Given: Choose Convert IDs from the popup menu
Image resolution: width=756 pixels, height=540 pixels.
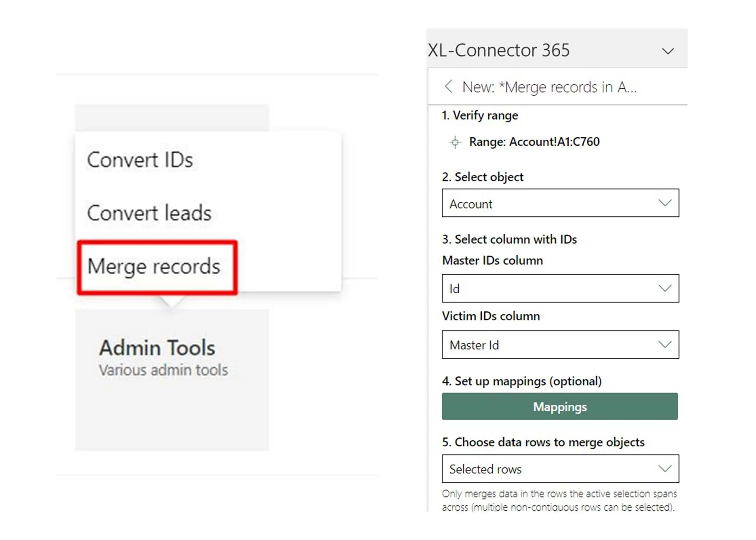Looking at the screenshot, I should click(x=140, y=160).
